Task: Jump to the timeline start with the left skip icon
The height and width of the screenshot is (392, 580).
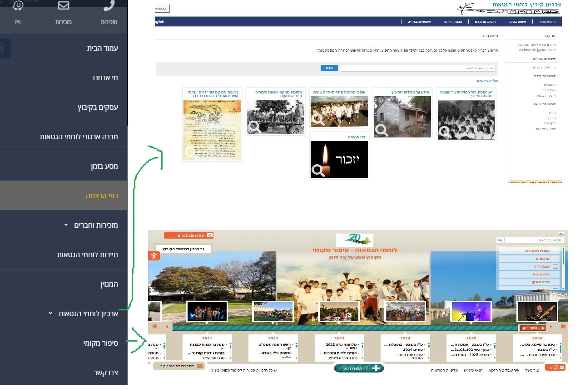Action: pos(154,326)
